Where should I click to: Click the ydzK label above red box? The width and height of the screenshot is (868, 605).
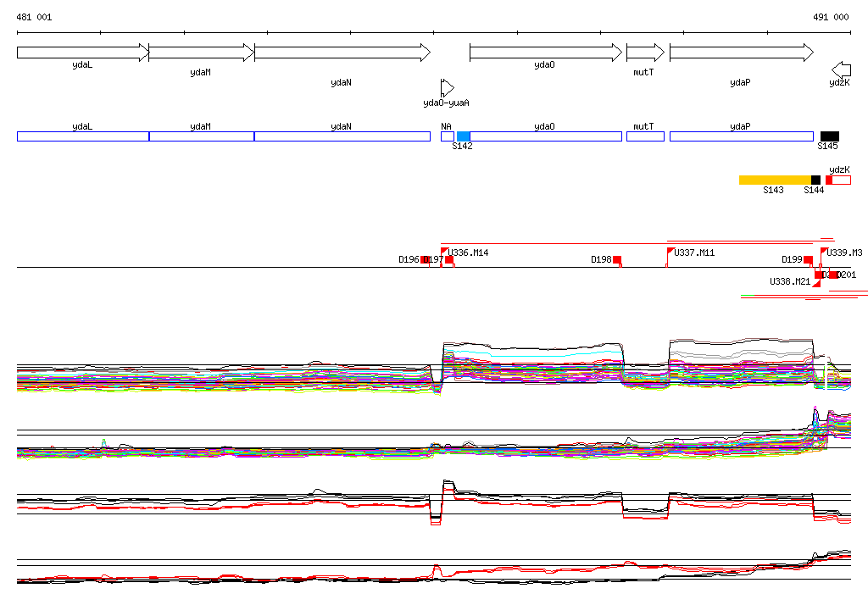840,170
